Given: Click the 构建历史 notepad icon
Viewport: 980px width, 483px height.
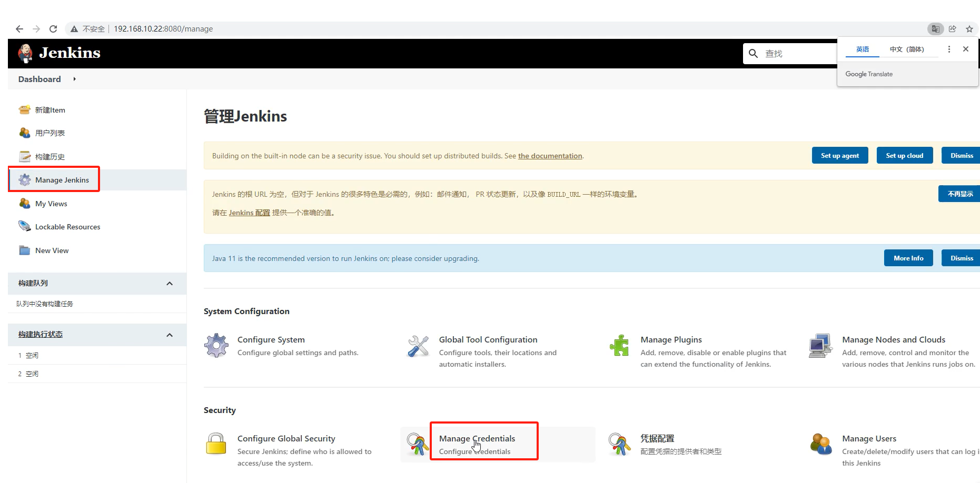Looking at the screenshot, I should click(25, 156).
